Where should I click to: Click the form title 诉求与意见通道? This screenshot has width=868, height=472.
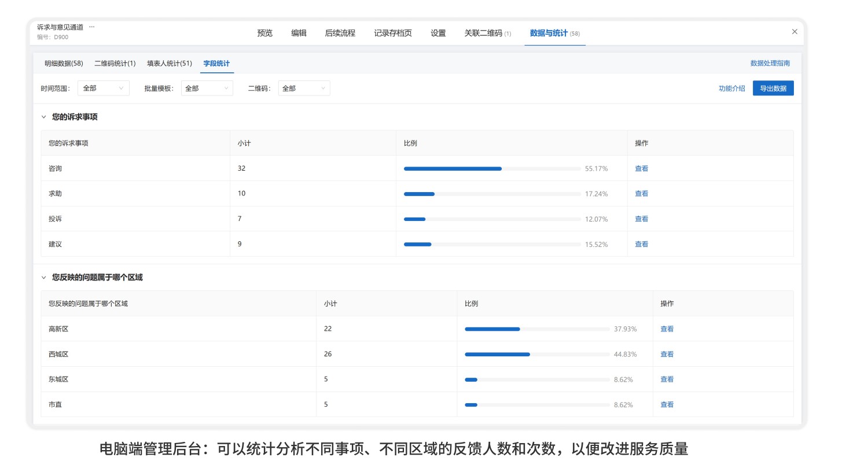click(60, 27)
